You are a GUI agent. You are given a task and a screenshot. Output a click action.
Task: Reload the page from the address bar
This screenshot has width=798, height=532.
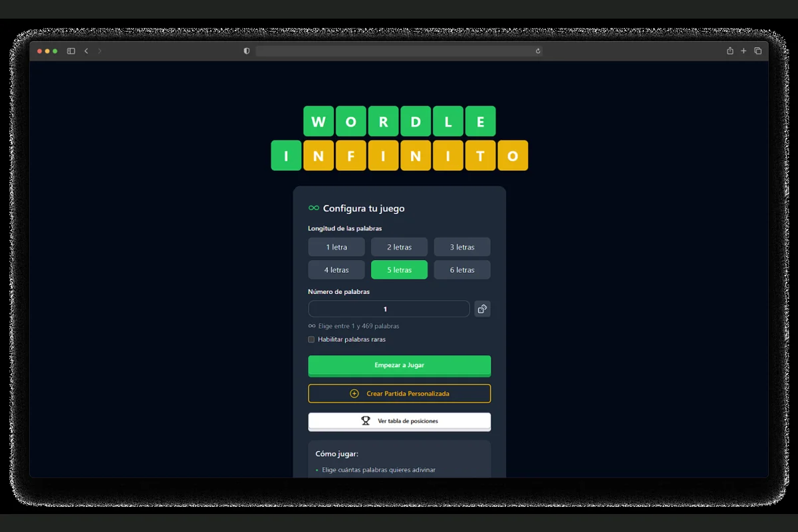(537, 51)
